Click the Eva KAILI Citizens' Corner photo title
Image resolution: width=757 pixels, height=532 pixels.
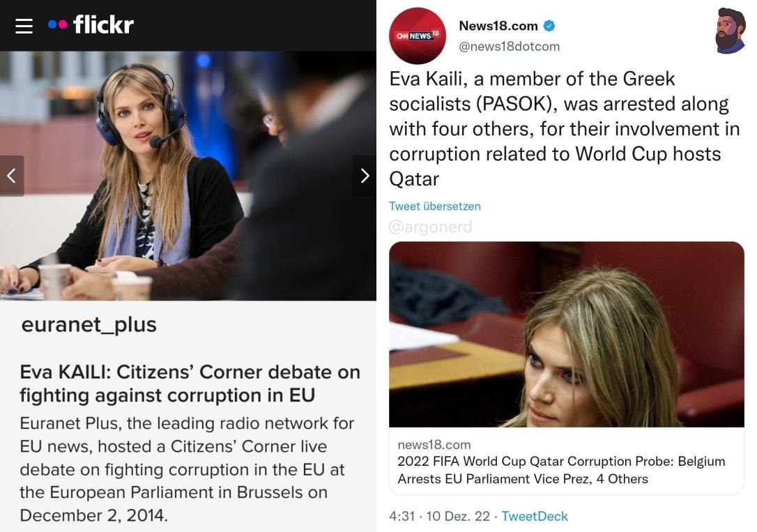coord(190,383)
